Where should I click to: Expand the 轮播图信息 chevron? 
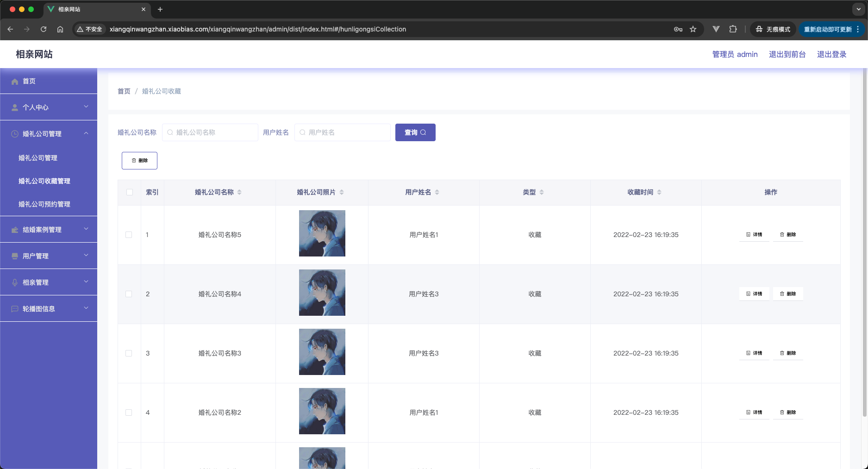click(x=86, y=308)
